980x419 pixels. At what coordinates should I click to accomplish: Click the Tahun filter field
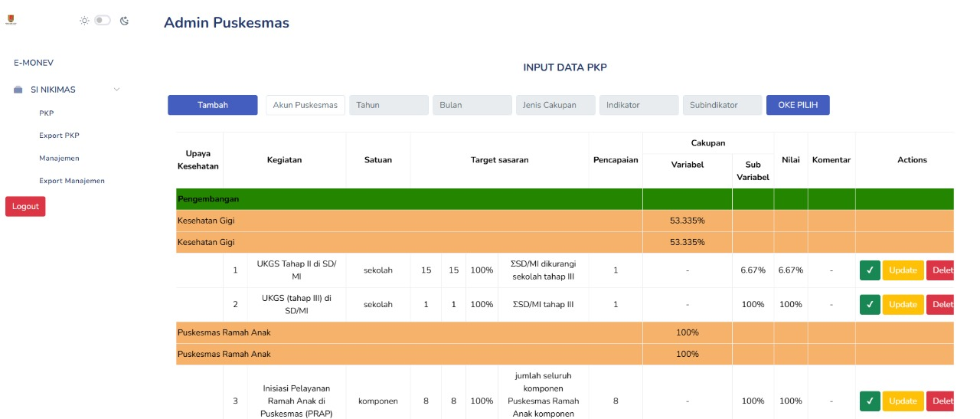(389, 105)
